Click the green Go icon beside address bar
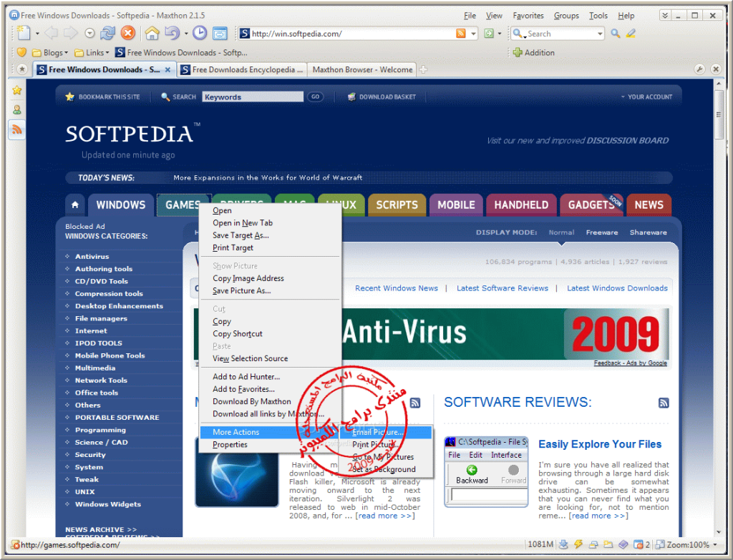This screenshot has height=560, width=733. coord(489,34)
